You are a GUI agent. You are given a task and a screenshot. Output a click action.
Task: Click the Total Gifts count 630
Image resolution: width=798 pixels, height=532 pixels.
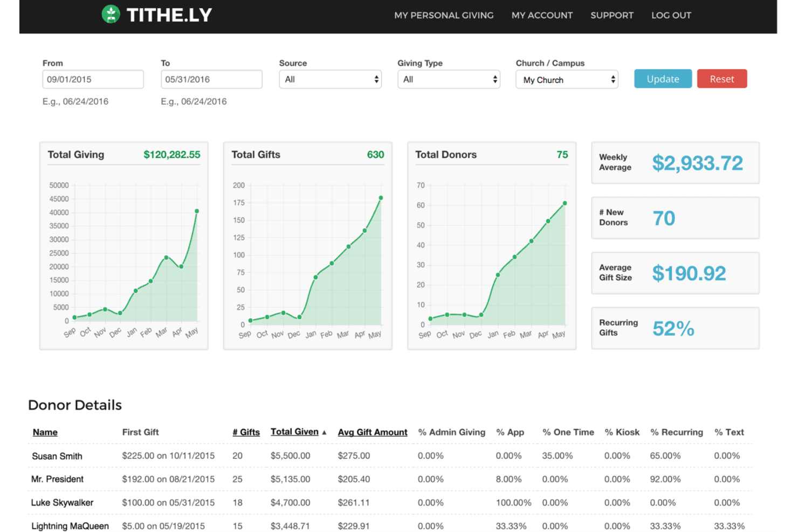coord(376,155)
